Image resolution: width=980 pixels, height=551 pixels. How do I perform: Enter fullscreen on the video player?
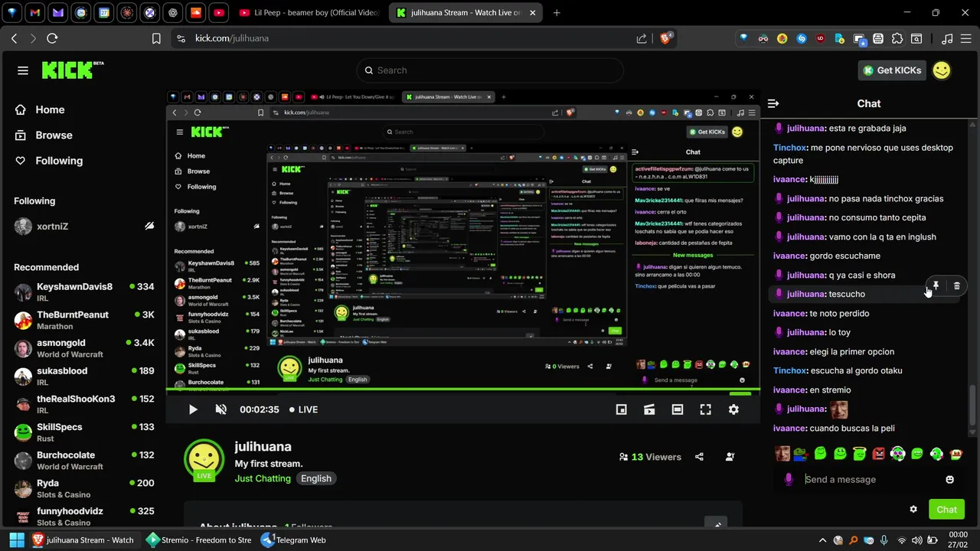(x=706, y=409)
